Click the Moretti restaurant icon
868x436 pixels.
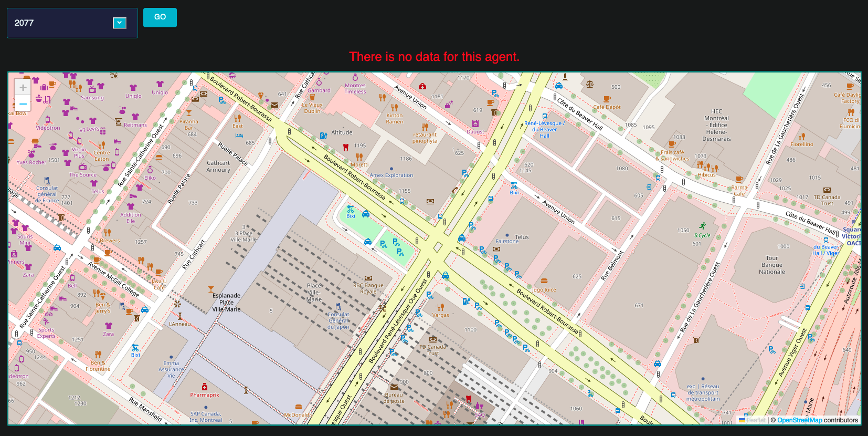coord(359,157)
